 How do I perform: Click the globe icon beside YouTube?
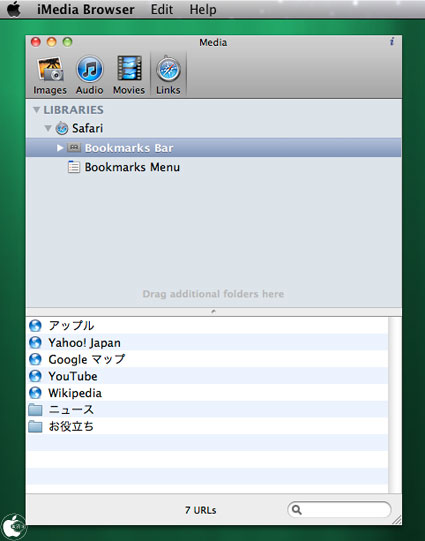[35, 376]
